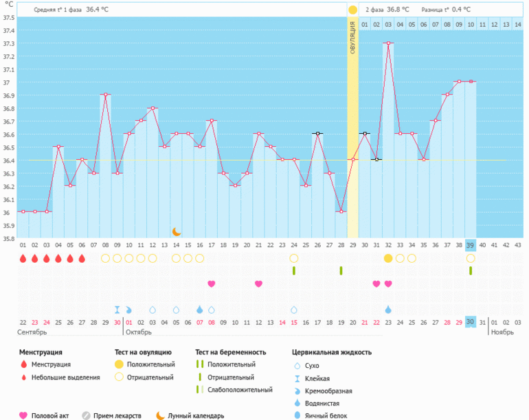Click the highlighted date 30 in October row

(471, 323)
